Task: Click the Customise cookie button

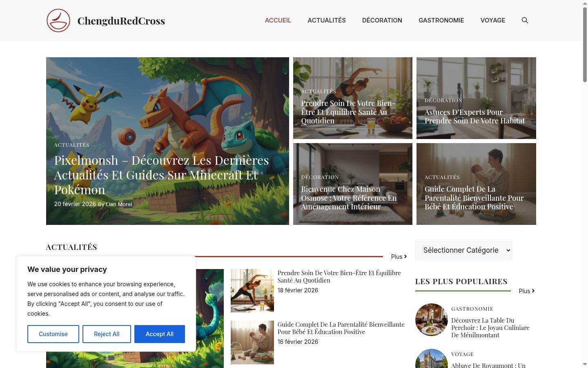Action: [x=53, y=334]
